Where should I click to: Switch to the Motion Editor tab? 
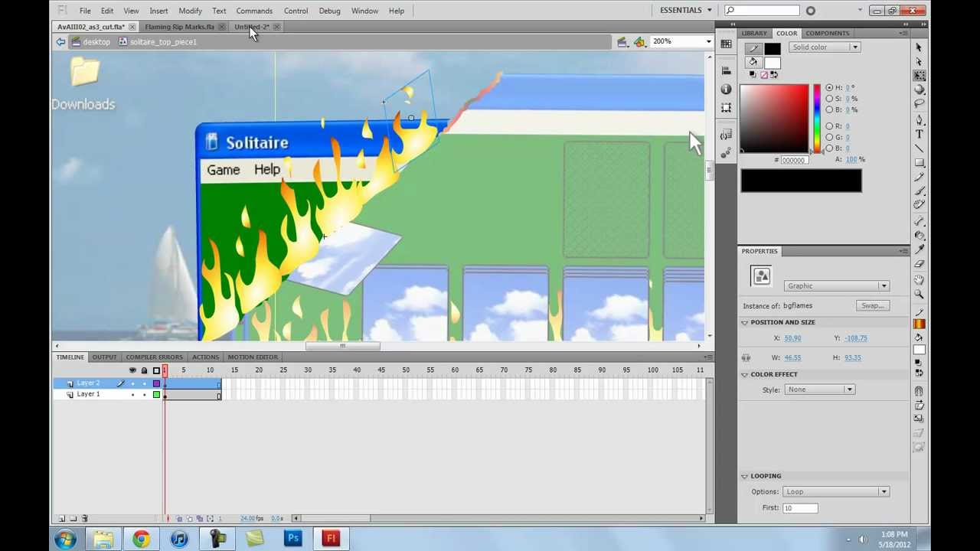[253, 357]
